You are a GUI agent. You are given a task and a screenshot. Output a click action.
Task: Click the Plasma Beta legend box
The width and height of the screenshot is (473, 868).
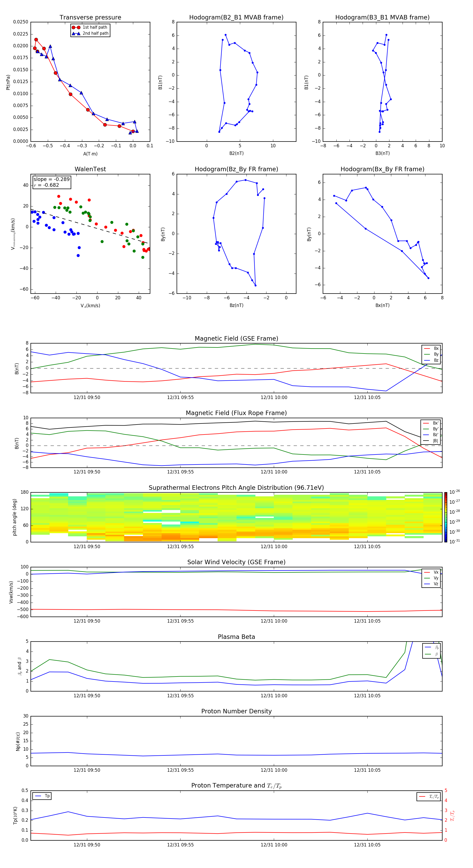431,651
